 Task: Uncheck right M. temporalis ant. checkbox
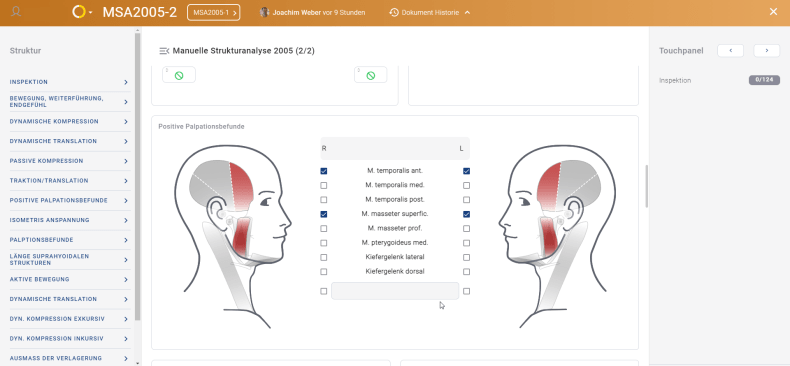click(323, 171)
